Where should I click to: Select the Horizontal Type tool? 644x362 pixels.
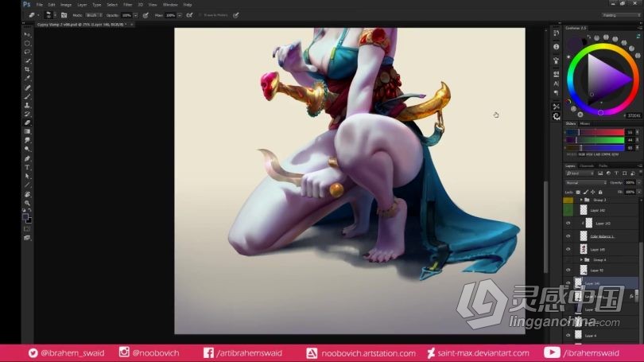pos(27,167)
